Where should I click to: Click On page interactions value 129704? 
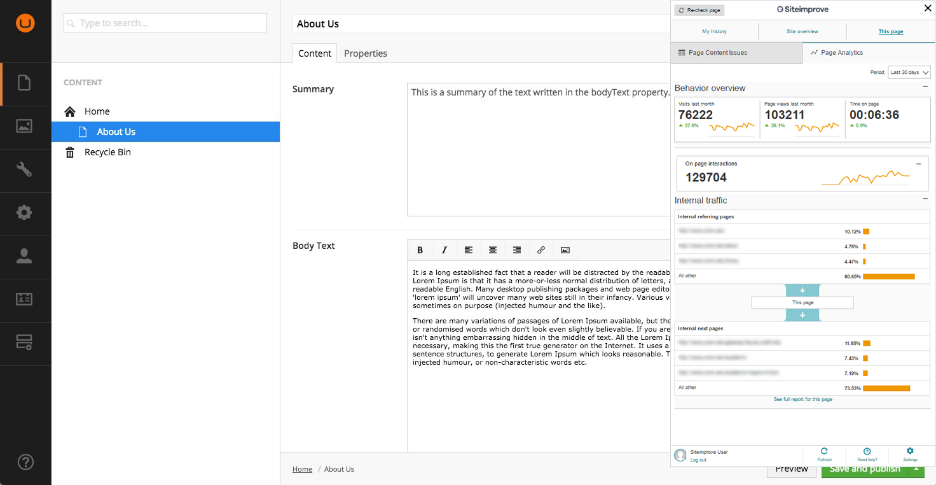[706, 177]
